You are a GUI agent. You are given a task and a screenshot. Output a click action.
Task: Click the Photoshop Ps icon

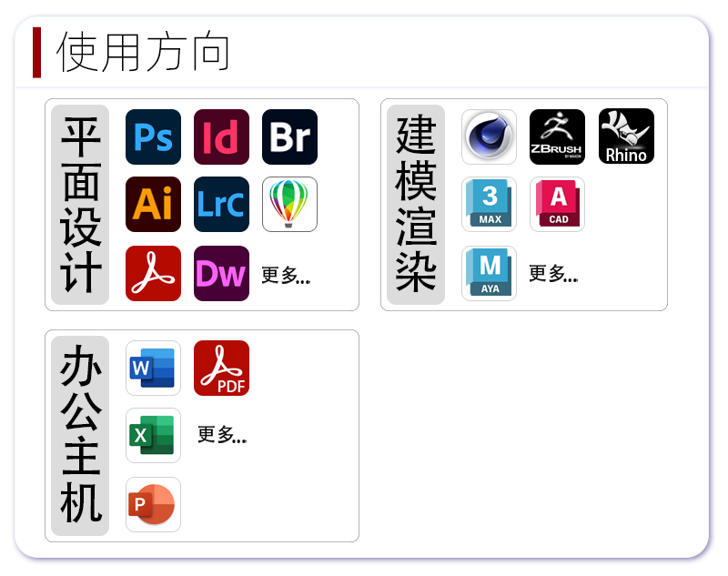153,136
